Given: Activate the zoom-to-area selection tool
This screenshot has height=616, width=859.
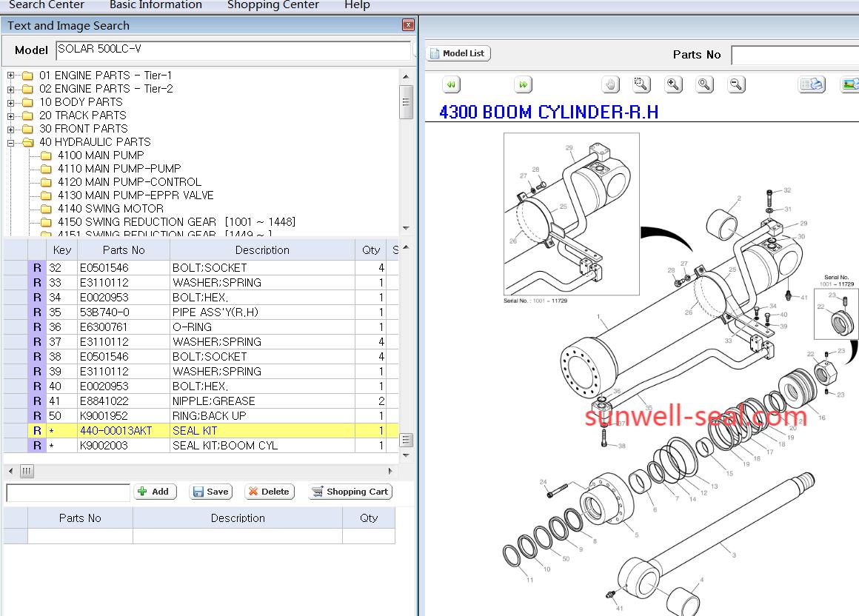Looking at the screenshot, I should (641, 84).
